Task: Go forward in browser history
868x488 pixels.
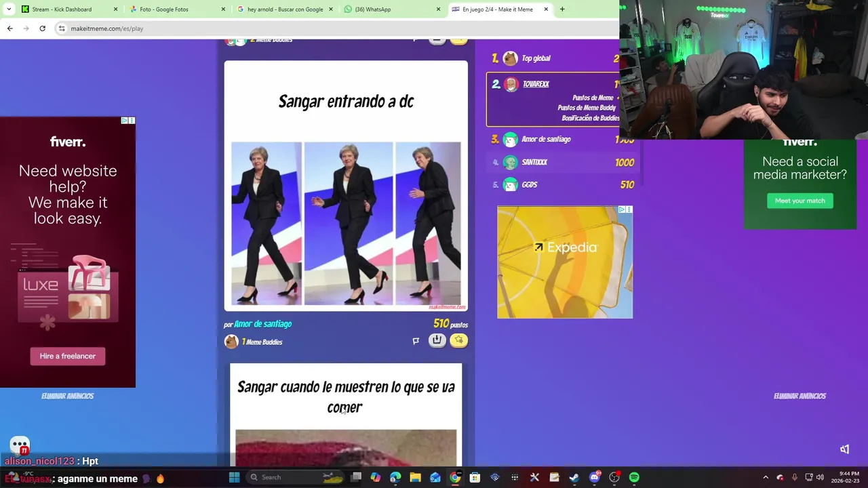Action: [x=26, y=28]
